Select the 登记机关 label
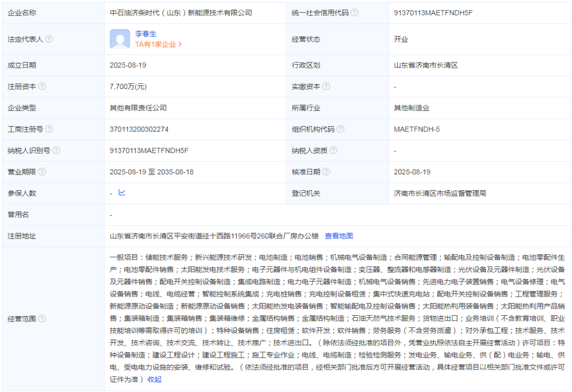572x392 pixels. point(306,193)
